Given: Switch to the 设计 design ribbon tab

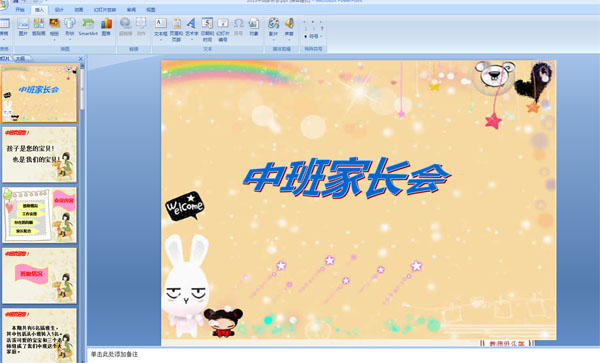Looking at the screenshot, I should (x=59, y=10).
